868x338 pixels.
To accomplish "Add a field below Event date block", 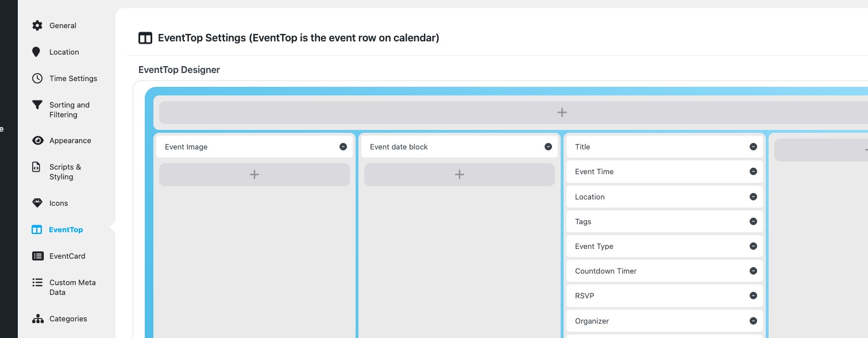I will click(x=460, y=175).
